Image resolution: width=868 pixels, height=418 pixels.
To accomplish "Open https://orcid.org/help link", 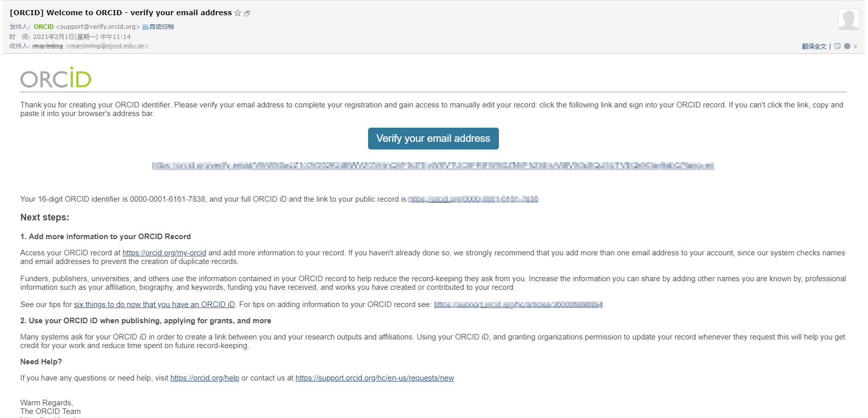I will 205,378.
